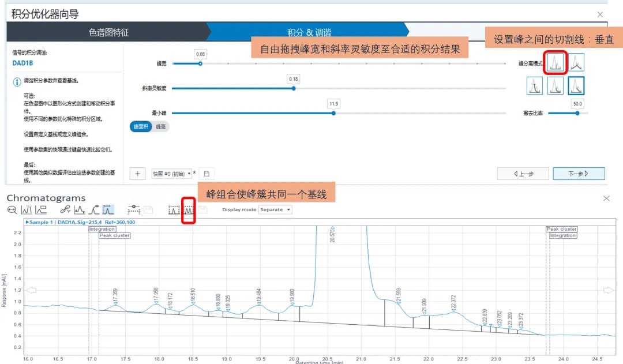The height and width of the screenshot is (364, 623).
Task: Click the save snapshot disk icon
Action: pos(207,174)
